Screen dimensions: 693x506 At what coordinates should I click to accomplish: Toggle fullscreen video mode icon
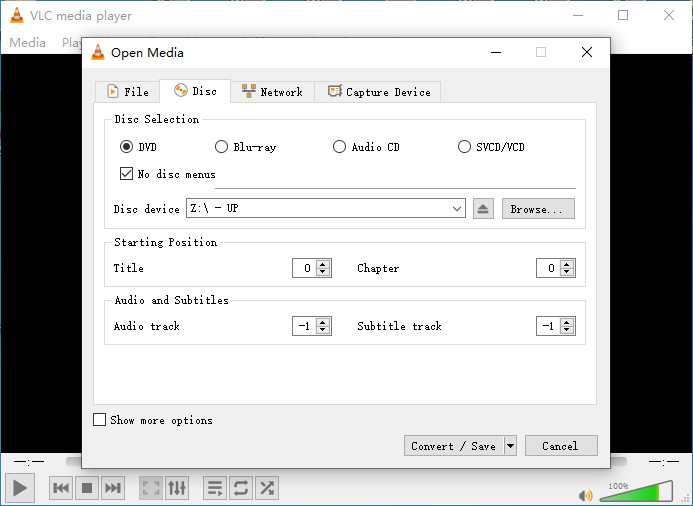click(x=151, y=488)
